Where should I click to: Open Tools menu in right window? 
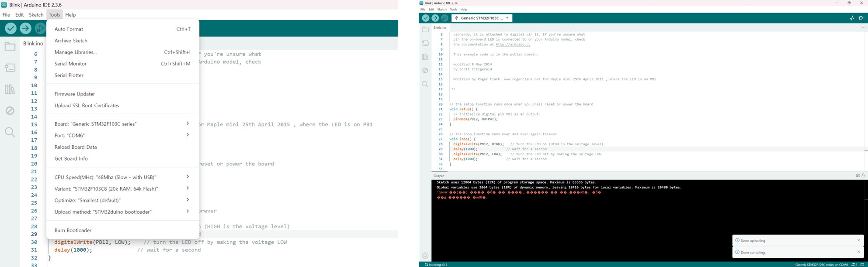pos(453,10)
